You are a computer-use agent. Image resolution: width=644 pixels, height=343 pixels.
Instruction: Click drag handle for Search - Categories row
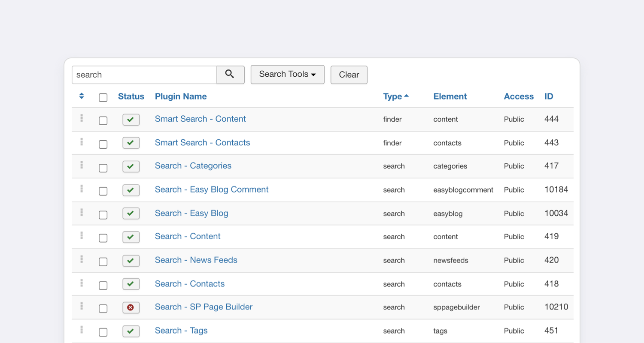click(82, 165)
